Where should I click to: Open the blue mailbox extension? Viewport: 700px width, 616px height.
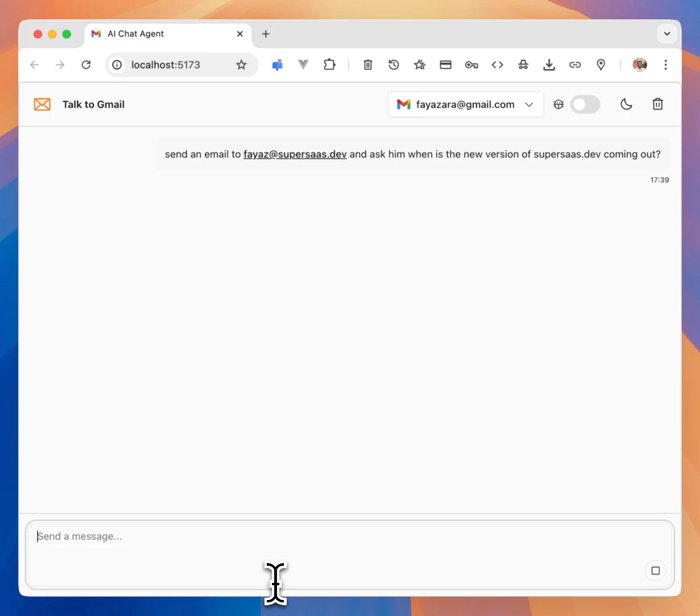tap(278, 65)
